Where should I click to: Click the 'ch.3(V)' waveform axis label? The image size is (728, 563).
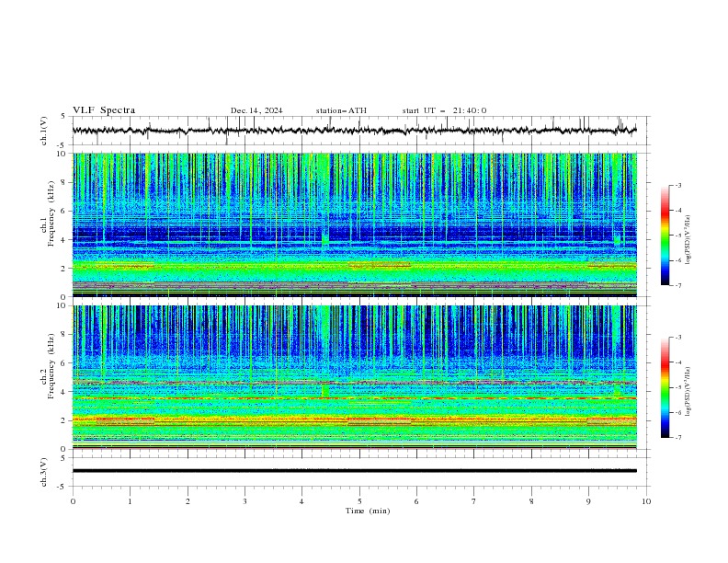(44, 472)
